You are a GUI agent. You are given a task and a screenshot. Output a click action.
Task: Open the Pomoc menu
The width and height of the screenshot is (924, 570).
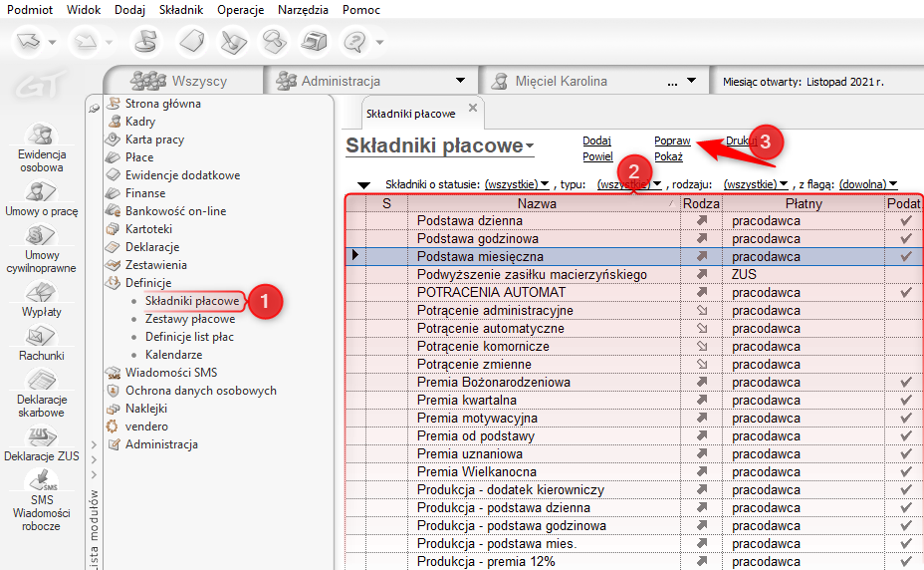(x=361, y=9)
